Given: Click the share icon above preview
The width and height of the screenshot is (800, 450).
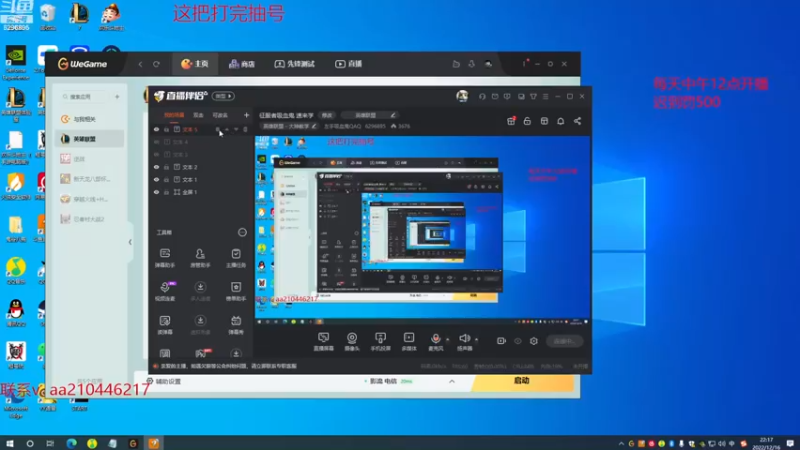Looking at the screenshot, I should (578, 121).
